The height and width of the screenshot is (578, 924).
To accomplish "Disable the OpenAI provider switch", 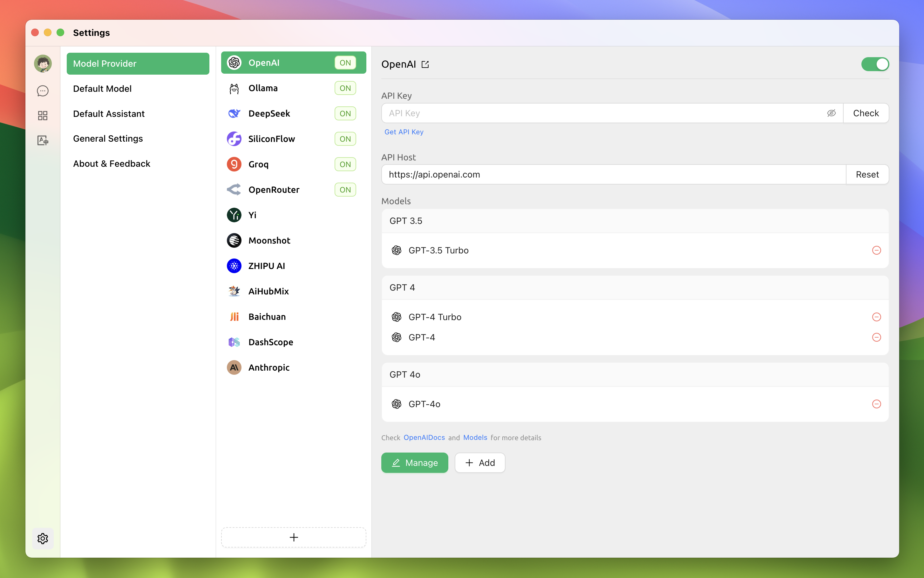I will point(875,64).
